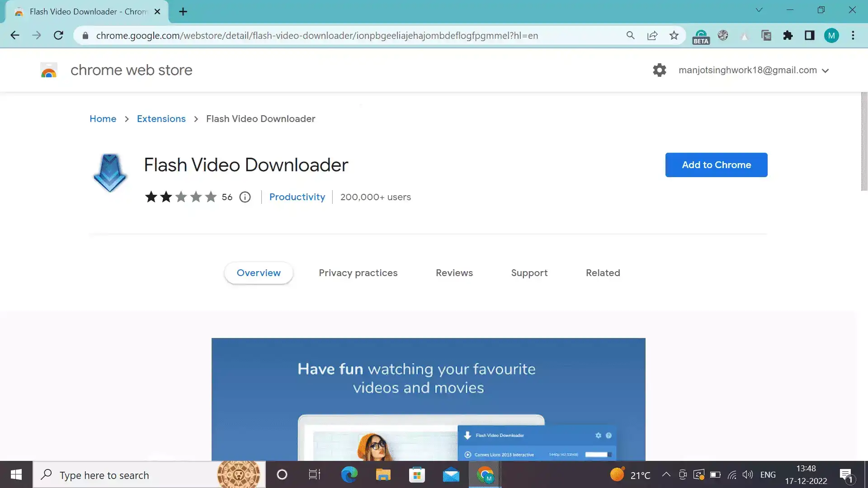Go back to the previous page
The width and height of the screenshot is (868, 488).
(15, 35)
